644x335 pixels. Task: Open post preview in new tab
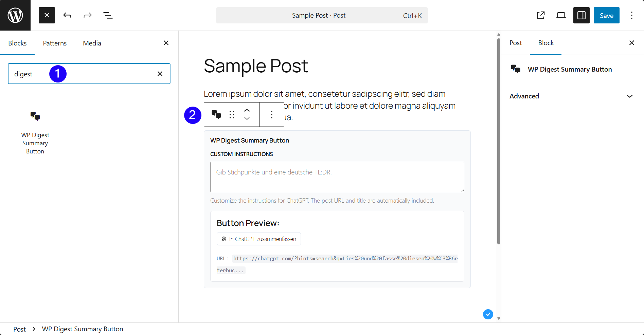541,15
